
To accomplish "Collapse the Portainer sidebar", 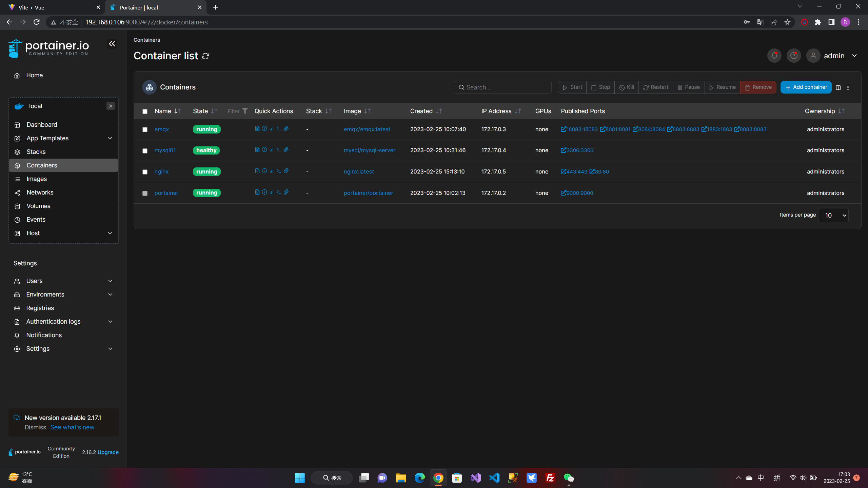I will [112, 44].
